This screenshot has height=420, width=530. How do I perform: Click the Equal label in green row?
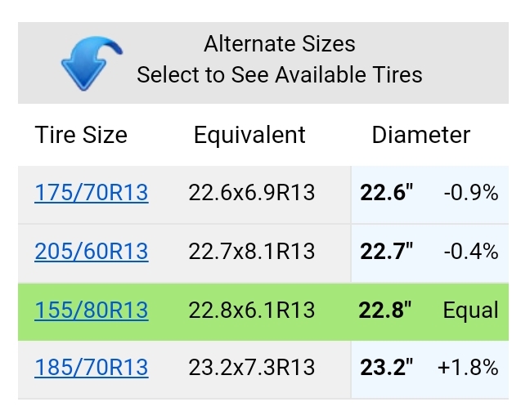click(470, 310)
